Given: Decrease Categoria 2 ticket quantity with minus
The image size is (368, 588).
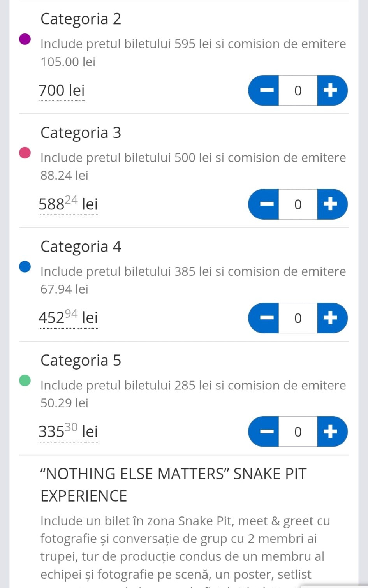Looking at the screenshot, I should (265, 91).
